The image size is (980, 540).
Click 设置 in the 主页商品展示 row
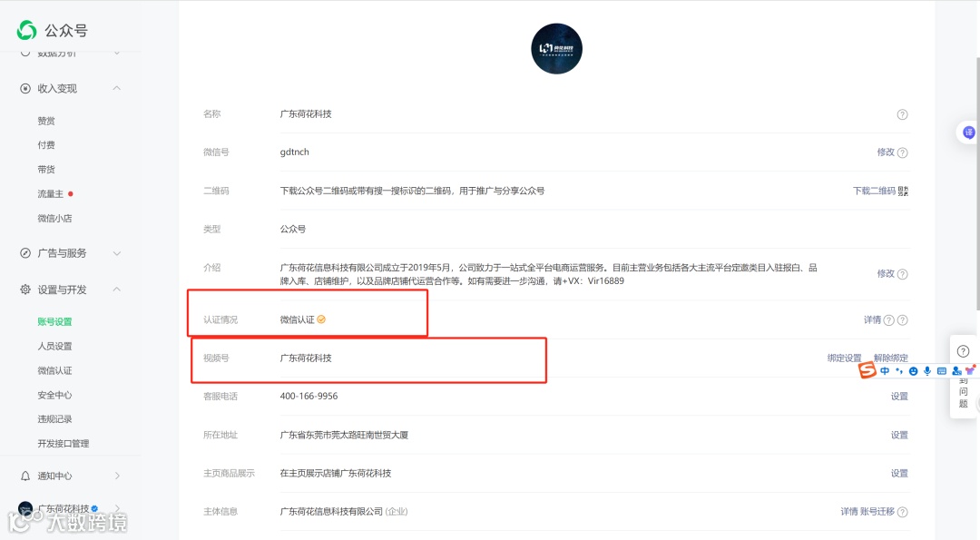pyautogui.click(x=899, y=473)
